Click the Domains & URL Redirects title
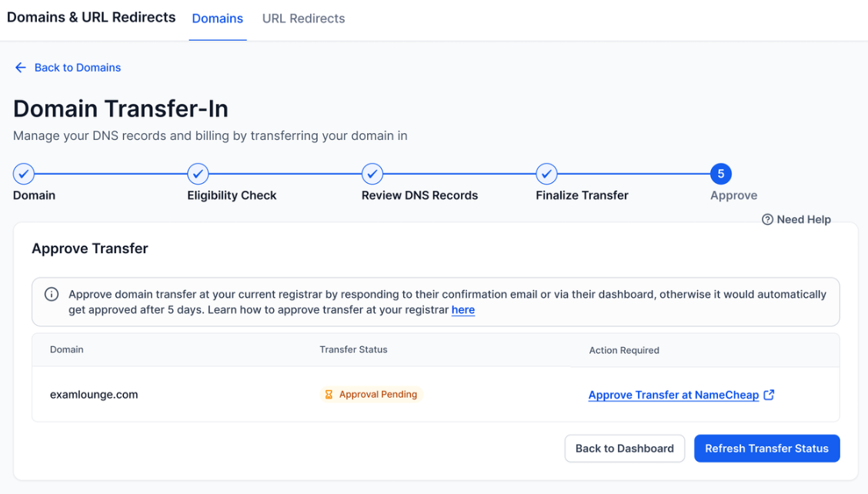The image size is (868, 494). tap(92, 17)
